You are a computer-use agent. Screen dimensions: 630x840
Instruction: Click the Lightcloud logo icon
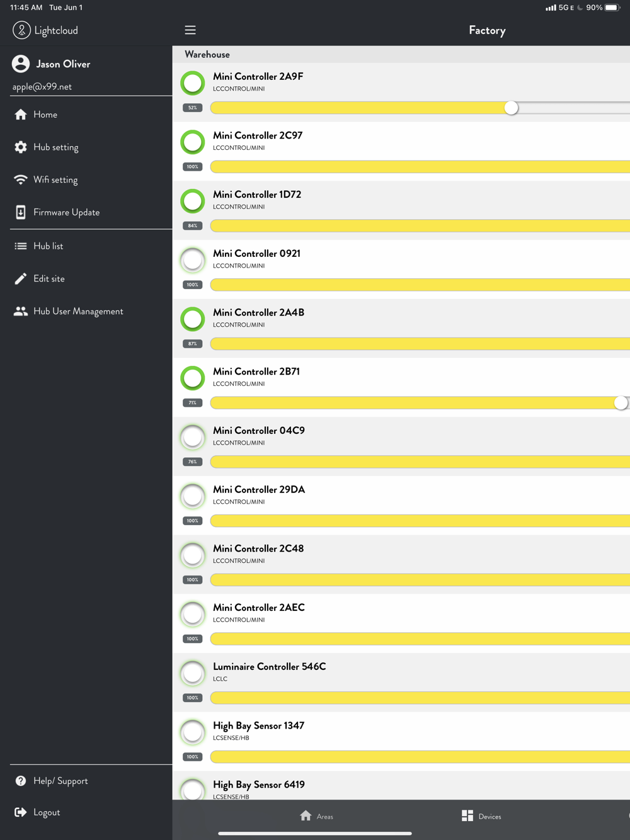21,30
